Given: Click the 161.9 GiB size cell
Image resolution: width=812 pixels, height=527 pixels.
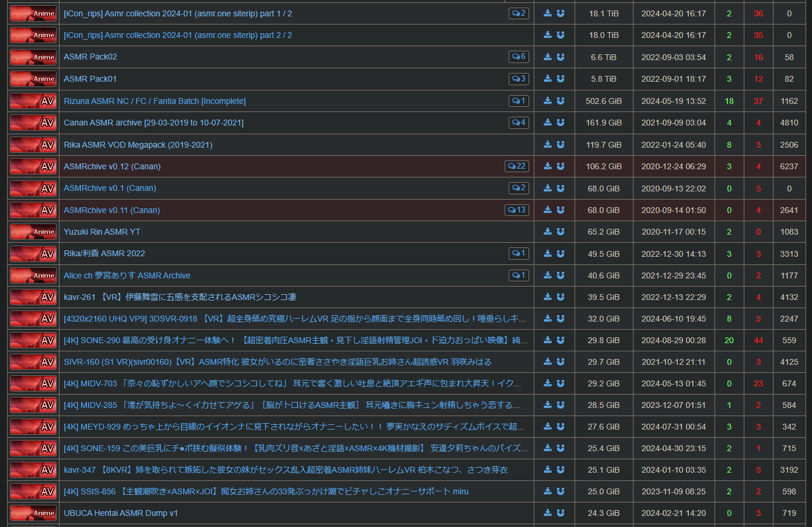Looking at the screenshot, I should [604, 123].
